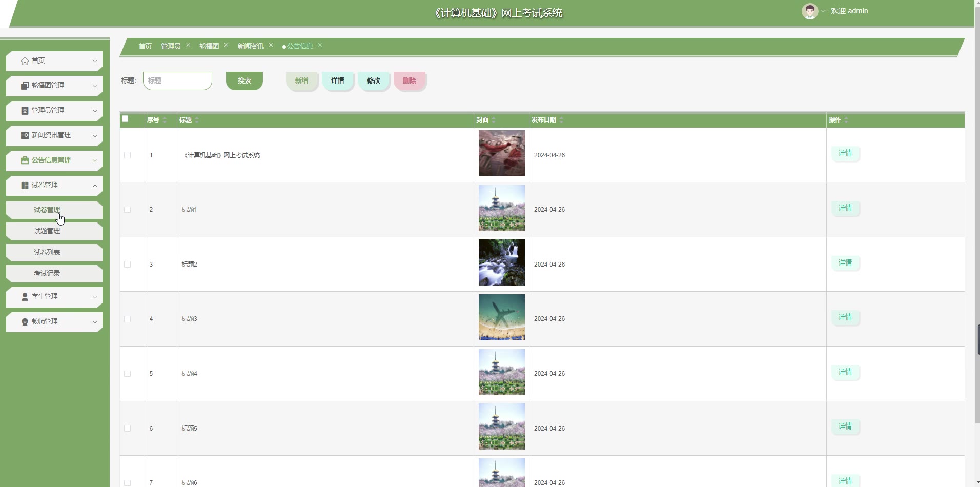Click the carousel management icon
This screenshot has width=980, height=487.
(25, 86)
